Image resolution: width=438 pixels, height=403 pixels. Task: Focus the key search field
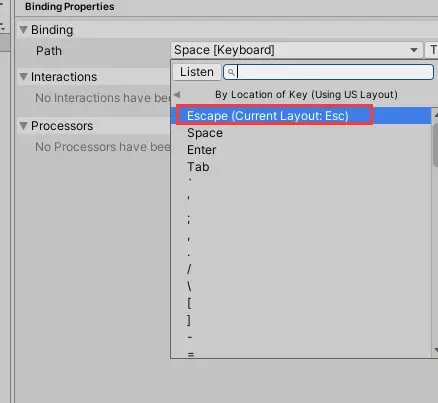click(x=328, y=72)
